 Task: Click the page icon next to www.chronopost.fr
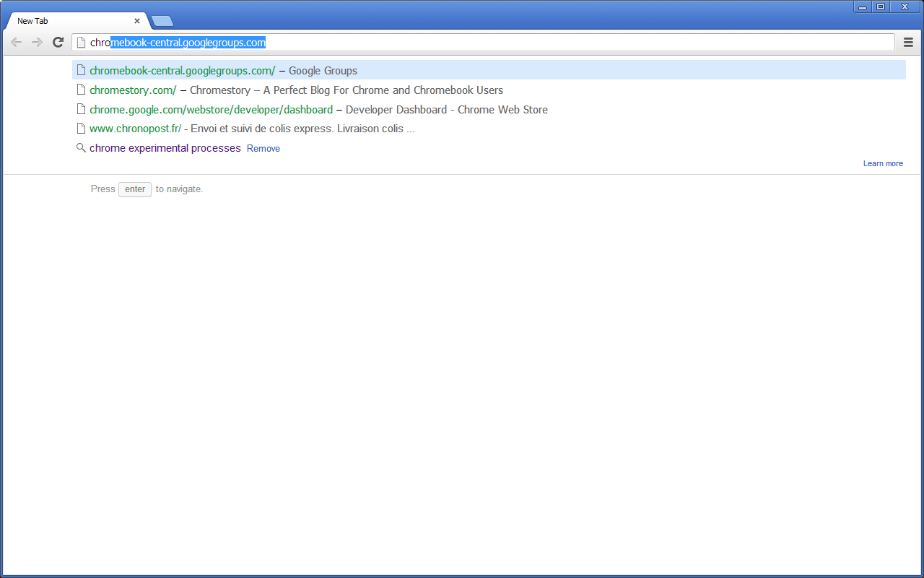point(81,129)
